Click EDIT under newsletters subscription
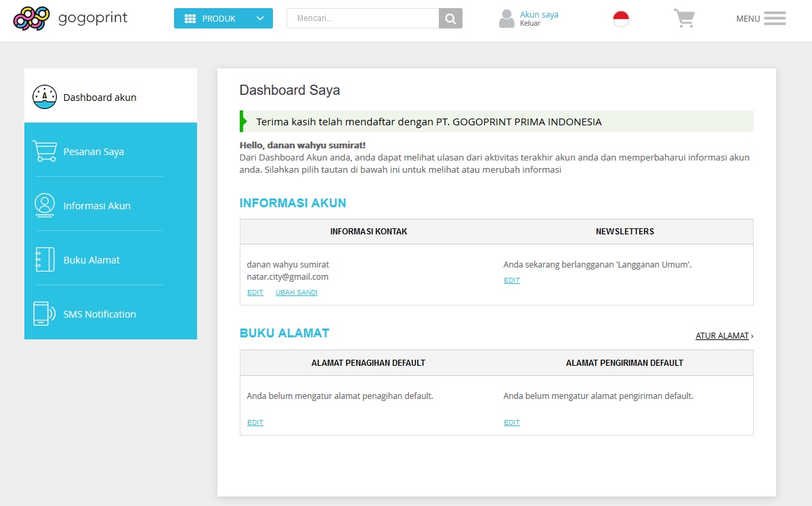812x506 pixels. click(511, 280)
